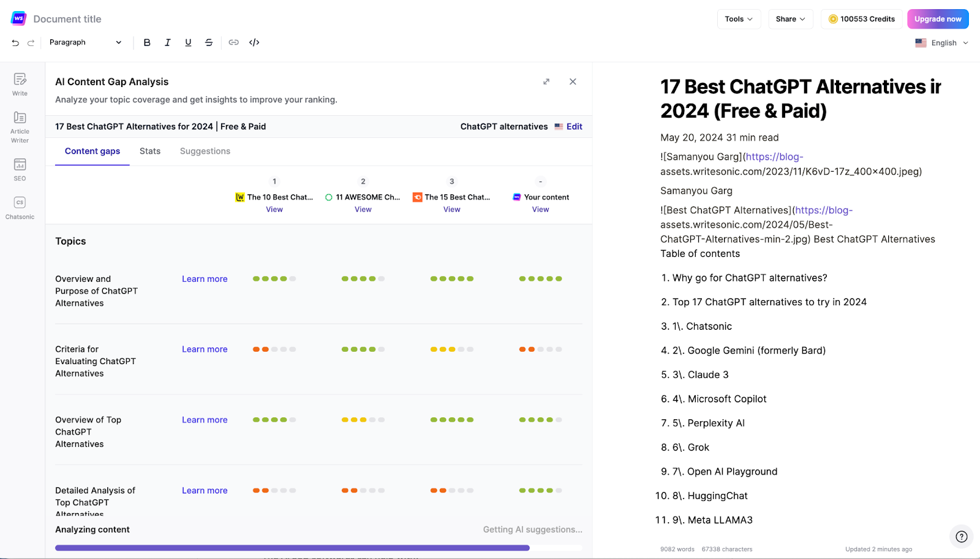Click the Meta LLAMA3 contents entry
980x559 pixels.
pos(712,520)
